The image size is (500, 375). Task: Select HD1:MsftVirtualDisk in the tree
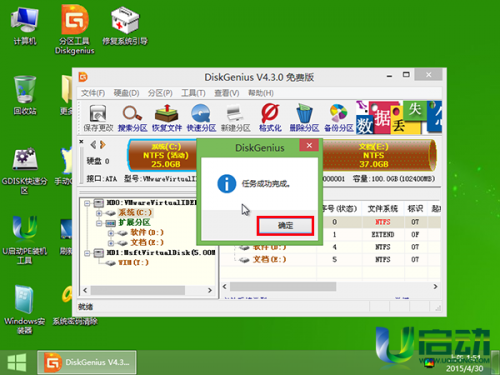(x=161, y=253)
